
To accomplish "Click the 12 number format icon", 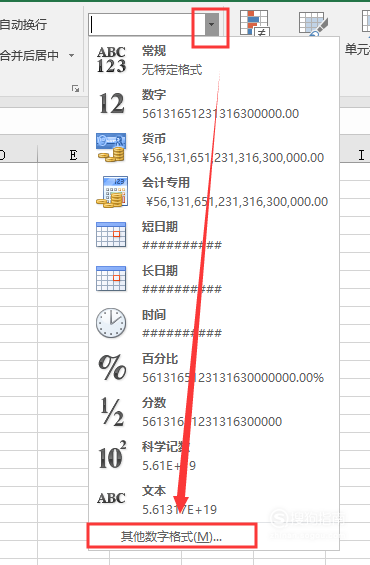I will [111, 104].
